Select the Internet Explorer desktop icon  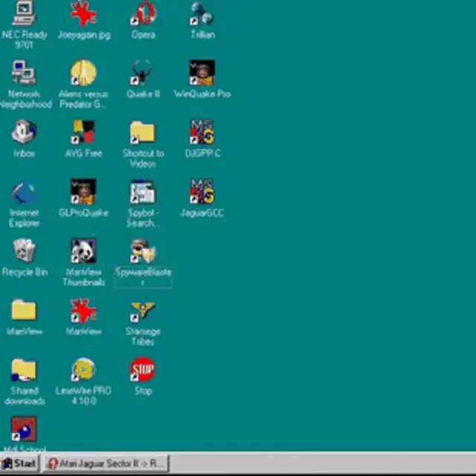24,193
